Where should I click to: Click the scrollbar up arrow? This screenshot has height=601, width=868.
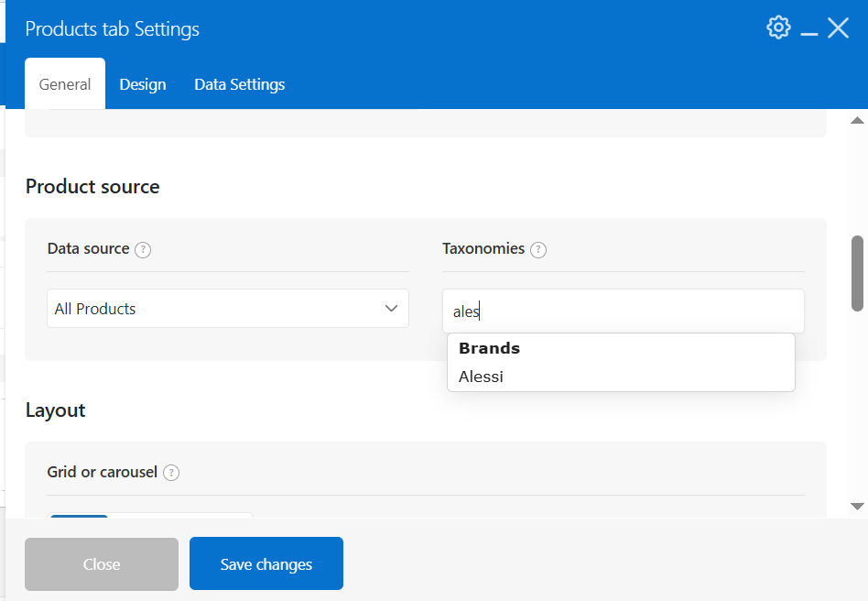(857, 120)
